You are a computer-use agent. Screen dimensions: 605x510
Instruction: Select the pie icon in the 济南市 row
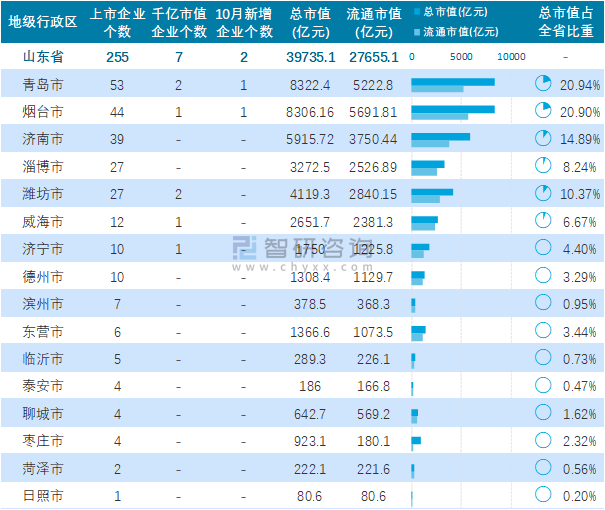pyautogui.click(x=543, y=138)
